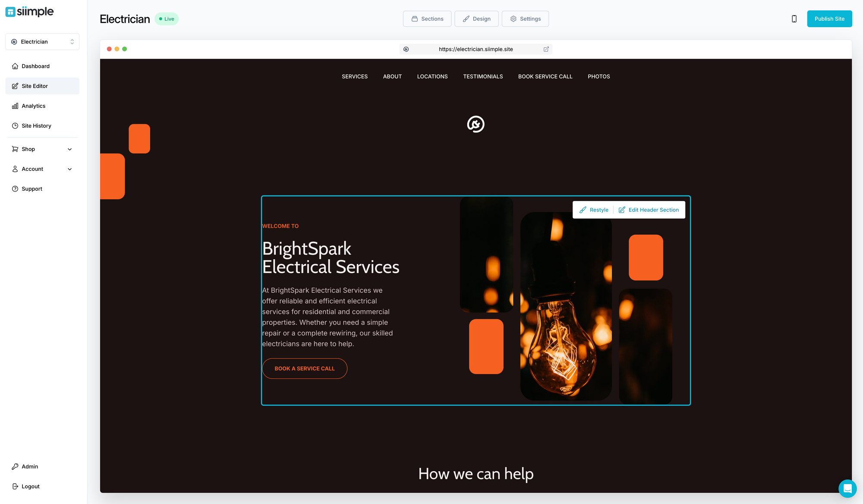This screenshot has width=863, height=504.
Task: Click the Edit Header Section icon
Action: click(x=621, y=209)
